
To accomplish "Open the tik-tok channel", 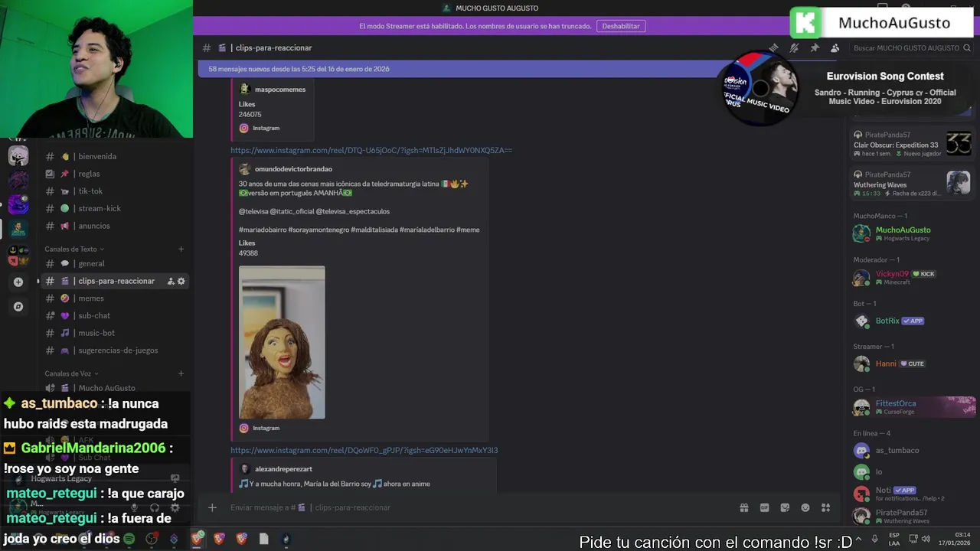I will [115, 191].
